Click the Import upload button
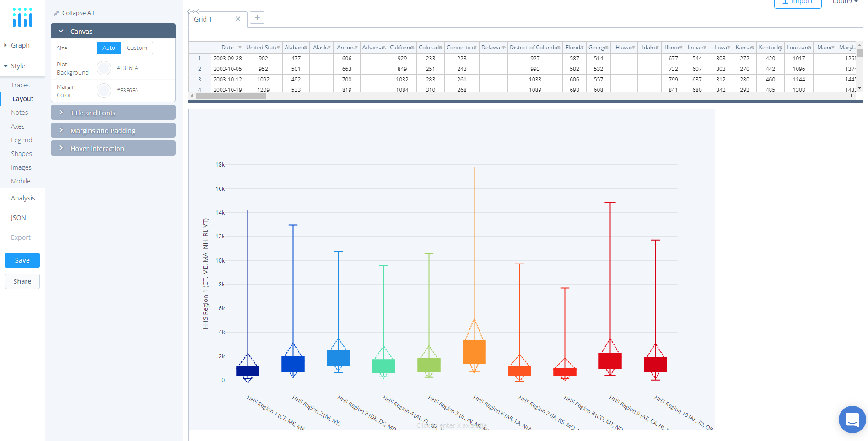The height and width of the screenshot is (441, 868). click(798, 2)
